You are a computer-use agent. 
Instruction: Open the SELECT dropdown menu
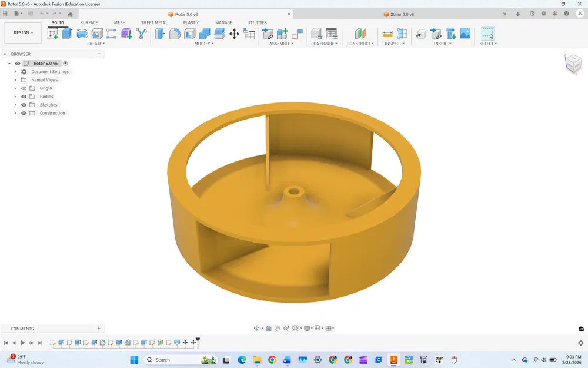[488, 44]
